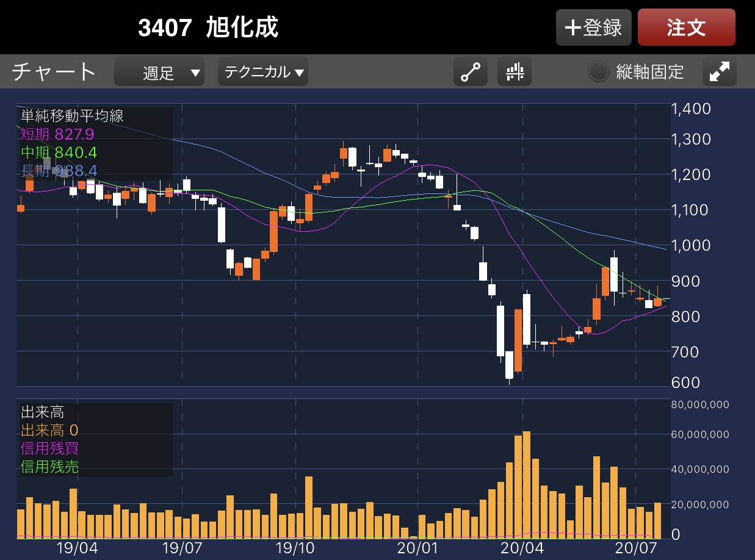Click the 1,000 price axis label
The width and height of the screenshot is (755, 560).
pyautogui.click(x=690, y=245)
